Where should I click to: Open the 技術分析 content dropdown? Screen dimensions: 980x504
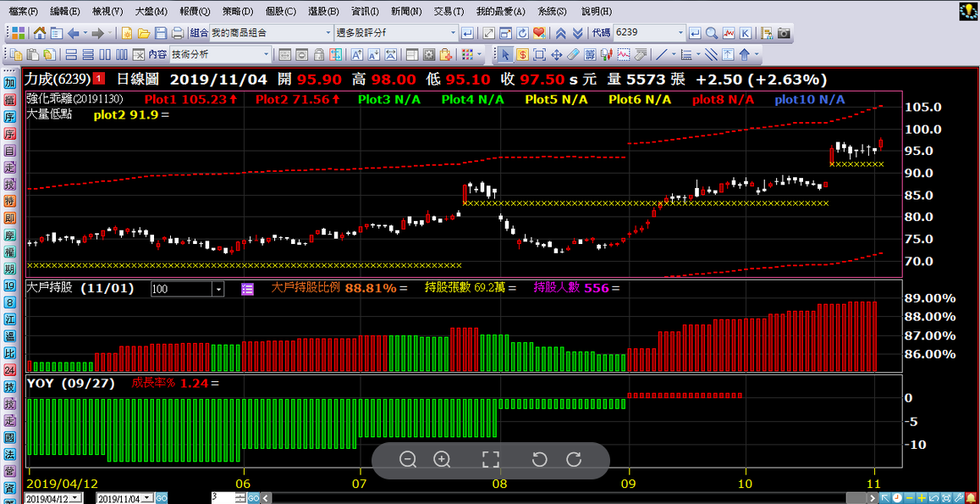pos(267,55)
